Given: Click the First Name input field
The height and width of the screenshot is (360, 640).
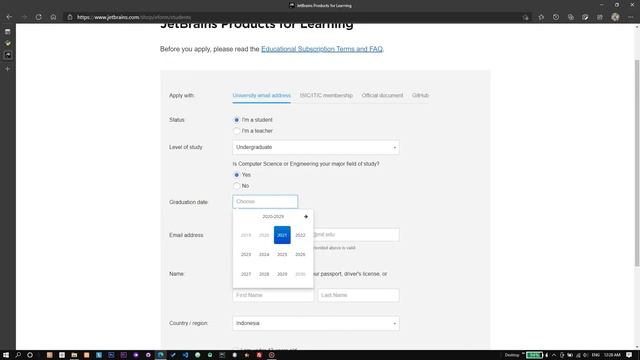Looking at the screenshot, I should click(x=273, y=295).
